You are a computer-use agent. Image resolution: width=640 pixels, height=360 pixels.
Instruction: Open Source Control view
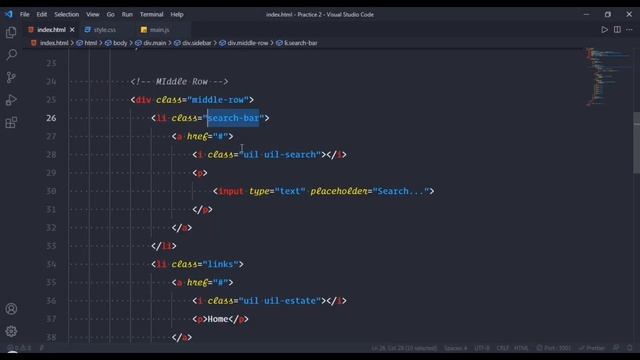11,77
